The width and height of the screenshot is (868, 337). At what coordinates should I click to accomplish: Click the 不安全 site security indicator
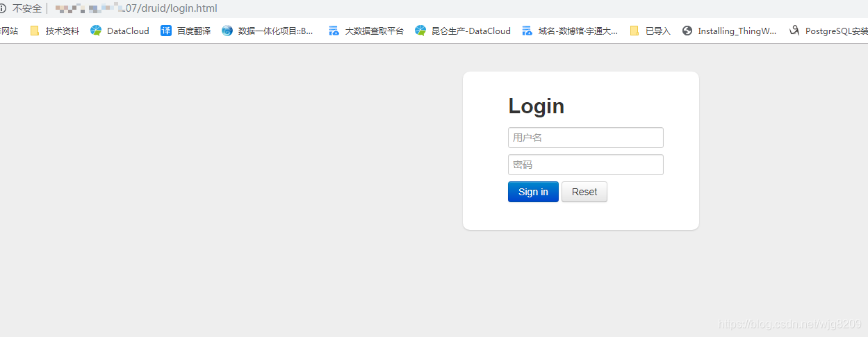pos(21,8)
